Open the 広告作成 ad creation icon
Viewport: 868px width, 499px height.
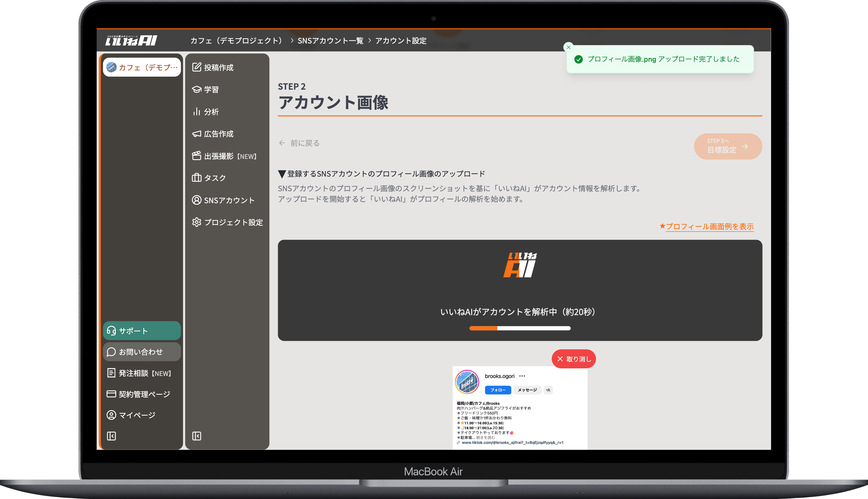[x=196, y=134]
